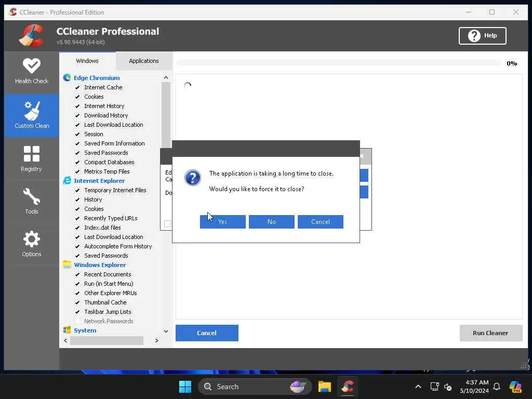
Task: Click the taskbar Search box
Action: [x=255, y=387]
